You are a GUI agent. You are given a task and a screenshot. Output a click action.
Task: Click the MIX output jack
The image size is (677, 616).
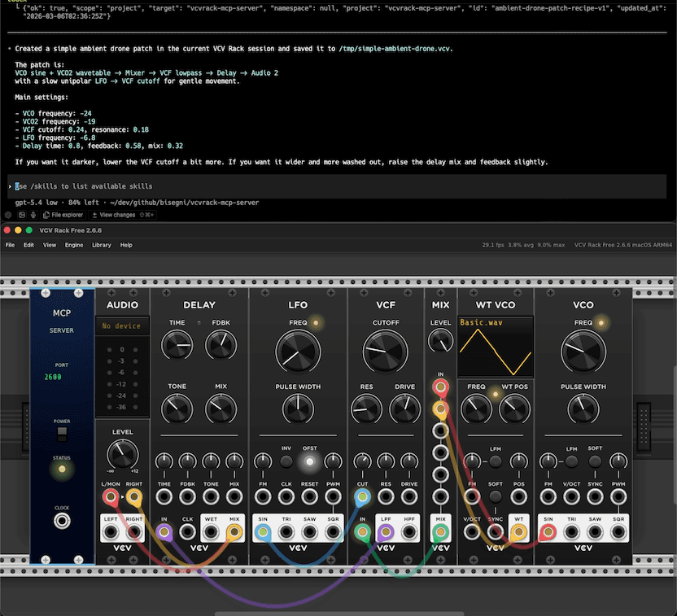440,532
